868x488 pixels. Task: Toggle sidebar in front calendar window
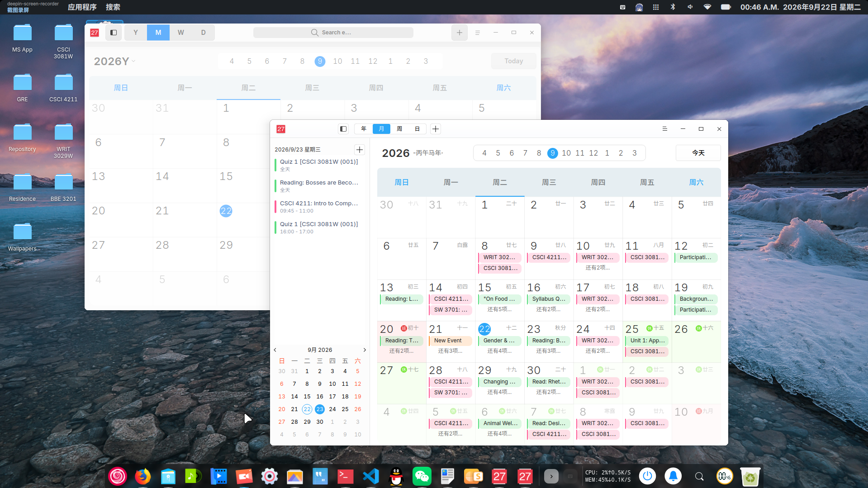tap(343, 129)
